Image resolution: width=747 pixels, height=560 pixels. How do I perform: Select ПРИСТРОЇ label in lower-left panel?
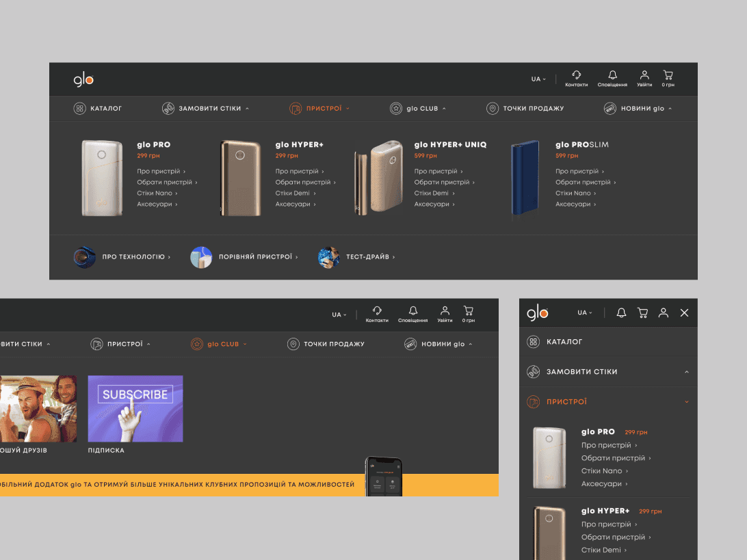(x=124, y=344)
